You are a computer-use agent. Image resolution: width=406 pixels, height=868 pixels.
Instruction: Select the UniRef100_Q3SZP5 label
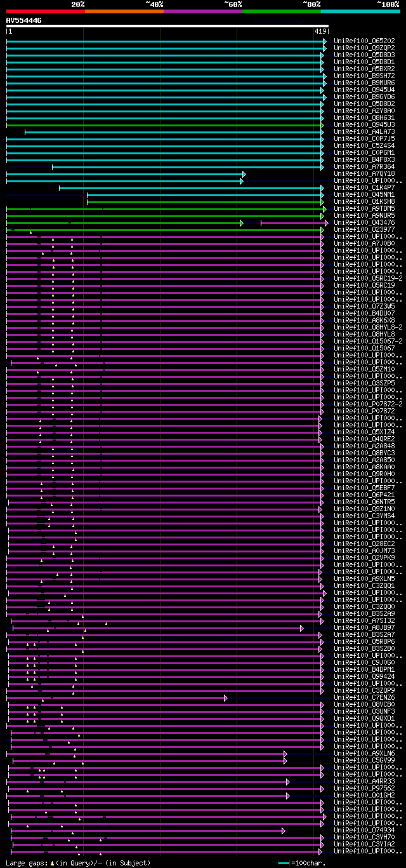(364, 383)
